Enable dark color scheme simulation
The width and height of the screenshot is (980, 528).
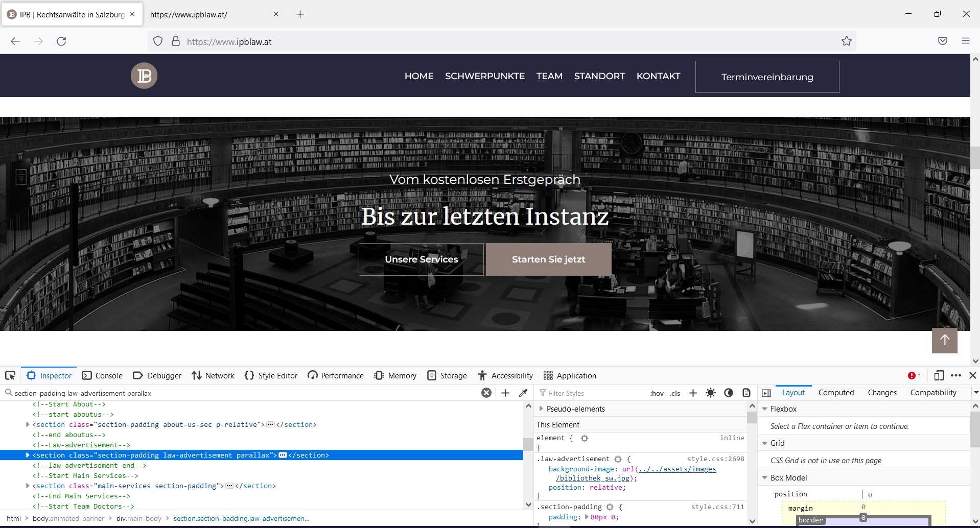[x=728, y=393]
